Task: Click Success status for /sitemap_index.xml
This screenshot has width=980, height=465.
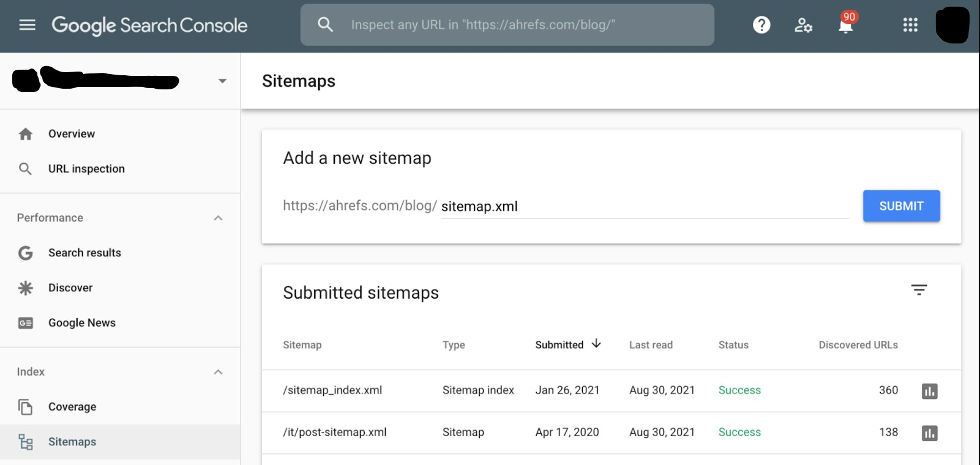Action: [739, 390]
